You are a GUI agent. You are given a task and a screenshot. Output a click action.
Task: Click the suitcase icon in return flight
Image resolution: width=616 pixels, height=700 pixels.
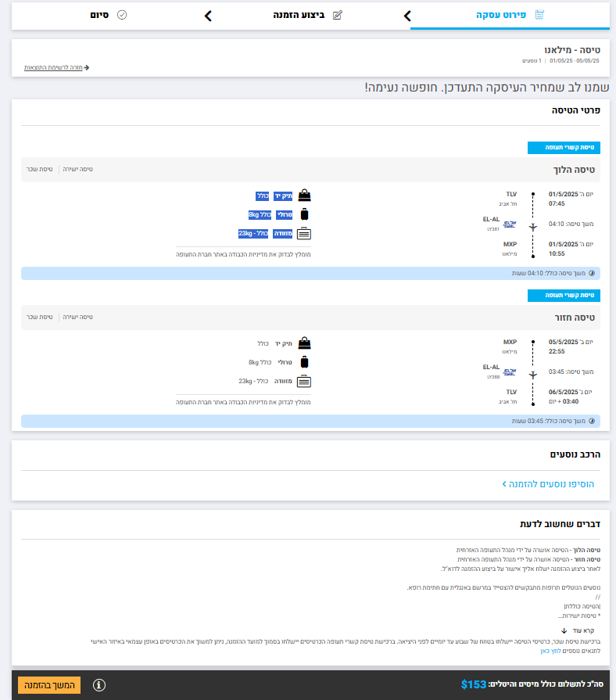304,381
